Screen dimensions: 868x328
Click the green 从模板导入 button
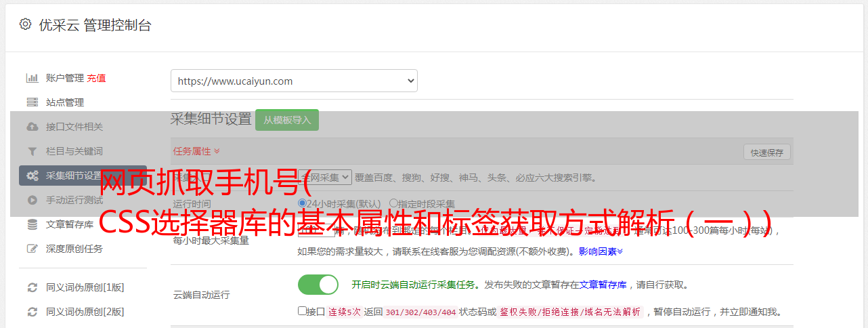tap(287, 120)
